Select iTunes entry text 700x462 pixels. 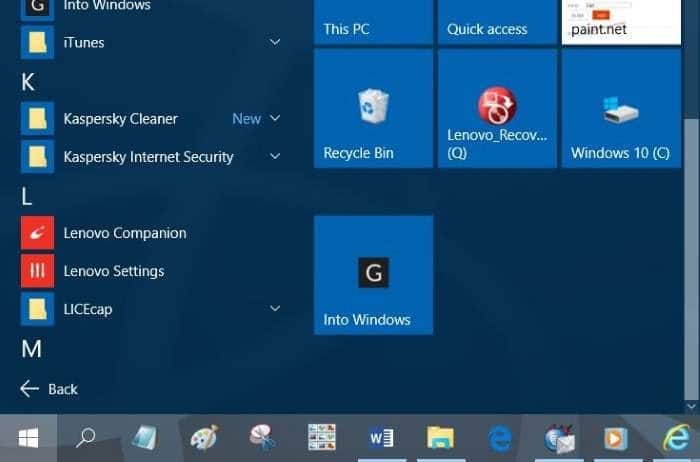click(84, 43)
